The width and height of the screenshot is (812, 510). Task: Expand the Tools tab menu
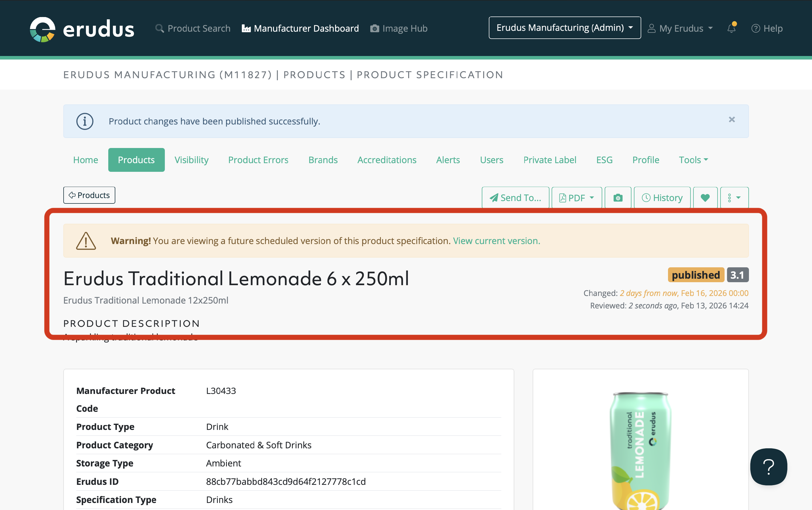click(693, 160)
